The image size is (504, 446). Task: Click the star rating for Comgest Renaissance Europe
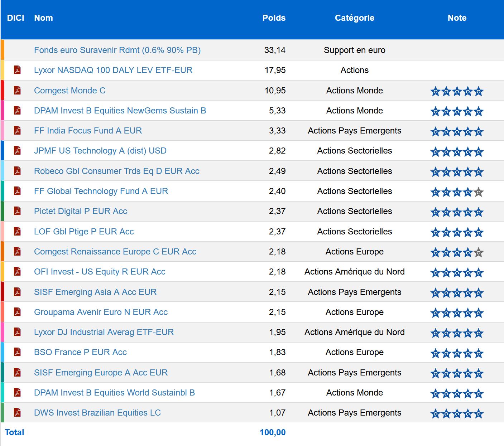click(457, 253)
